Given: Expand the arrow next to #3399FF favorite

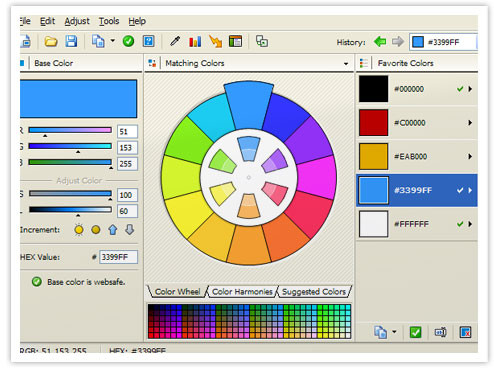Looking at the screenshot, I should (x=470, y=190).
